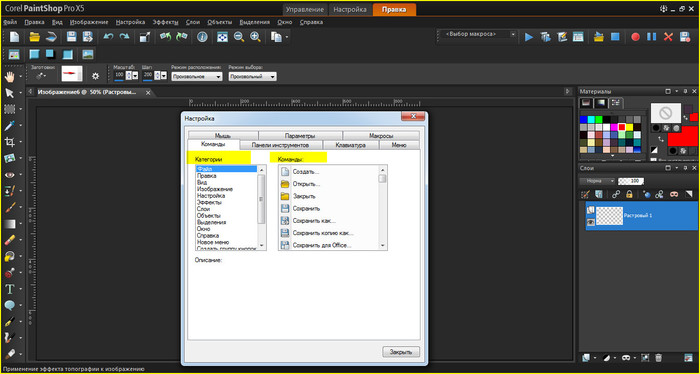
Task: Select the Справка category in list
Action: [x=208, y=235]
